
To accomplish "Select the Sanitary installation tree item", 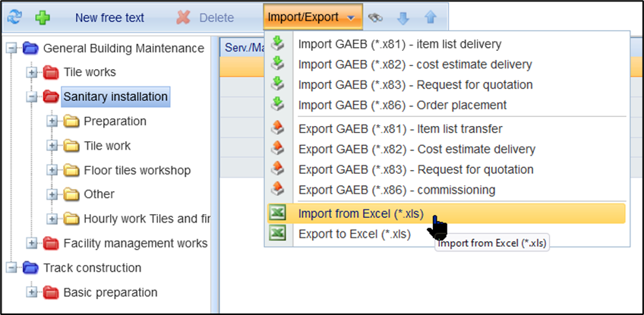I will pos(115,96).
